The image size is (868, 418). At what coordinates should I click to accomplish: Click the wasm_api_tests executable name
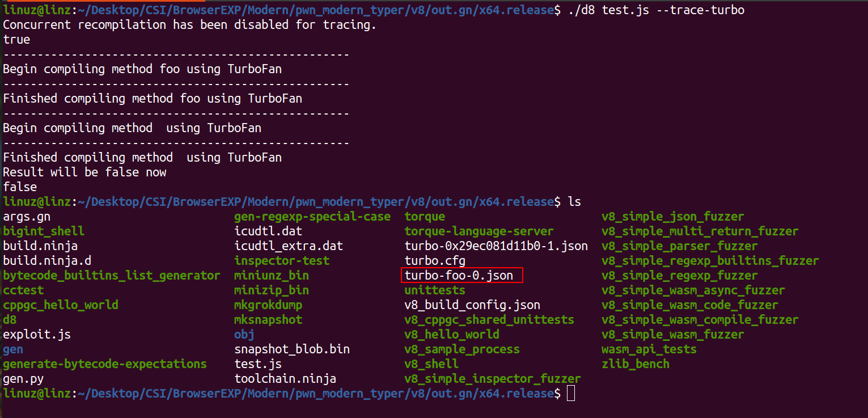tap(649, 349)
